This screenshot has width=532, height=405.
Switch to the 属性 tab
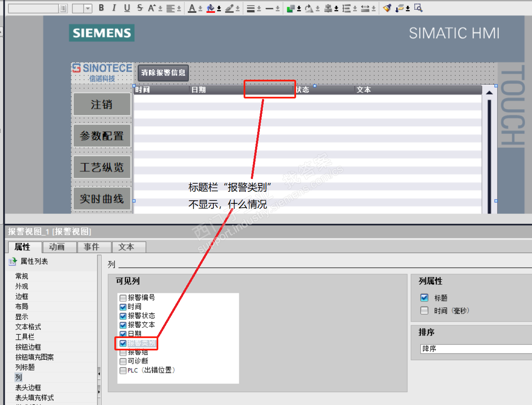[25, 247]
